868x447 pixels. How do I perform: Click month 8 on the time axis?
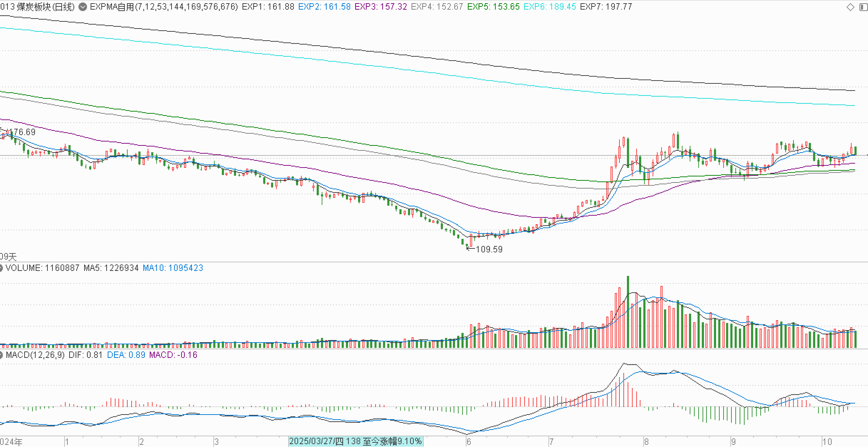(x=646, y=442)
